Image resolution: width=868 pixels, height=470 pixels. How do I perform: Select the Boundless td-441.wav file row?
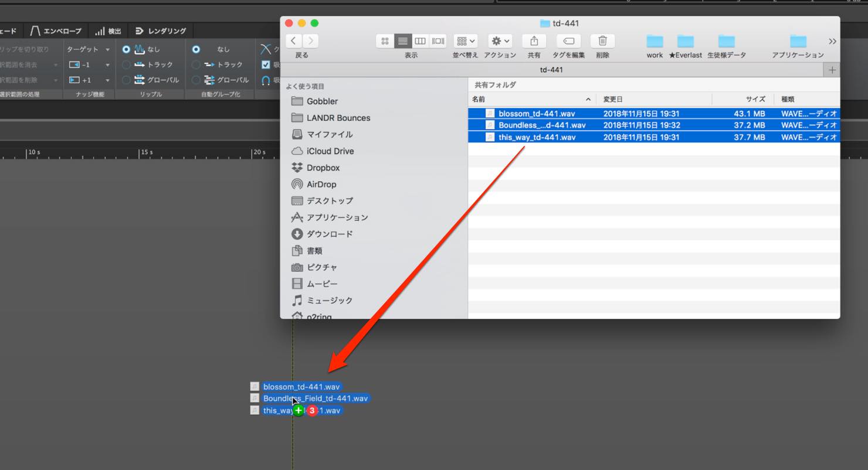coord(654,125)
